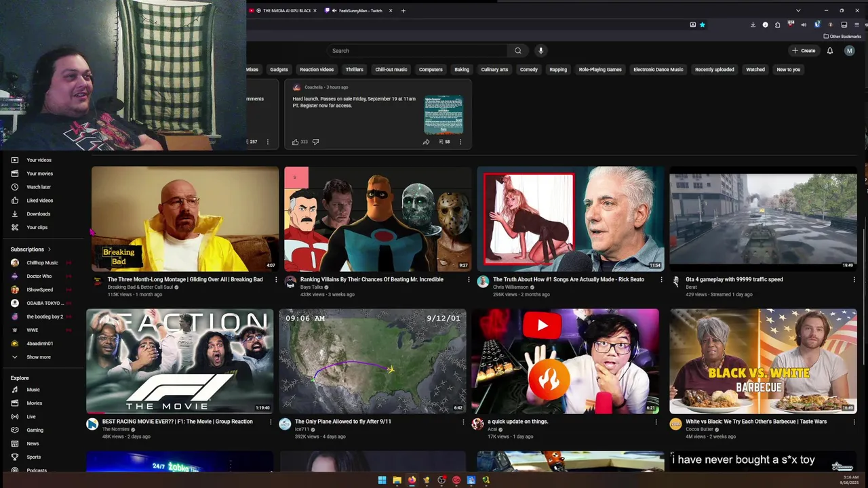
Task: Open comments on Coachella post
Action: click(x=444, y=142)
